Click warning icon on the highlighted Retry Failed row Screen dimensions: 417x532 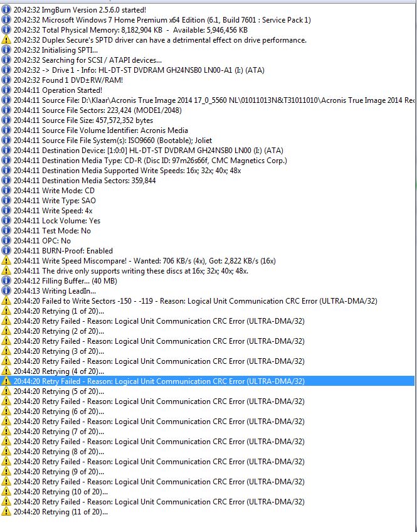click(6, 381)
